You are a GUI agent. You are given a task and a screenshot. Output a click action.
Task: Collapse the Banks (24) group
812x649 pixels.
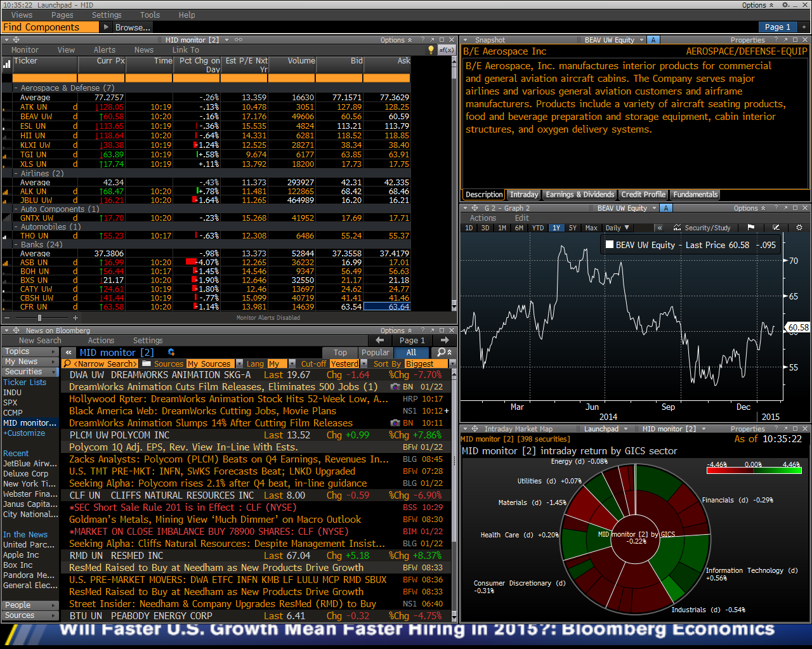[x=16, y=244]
